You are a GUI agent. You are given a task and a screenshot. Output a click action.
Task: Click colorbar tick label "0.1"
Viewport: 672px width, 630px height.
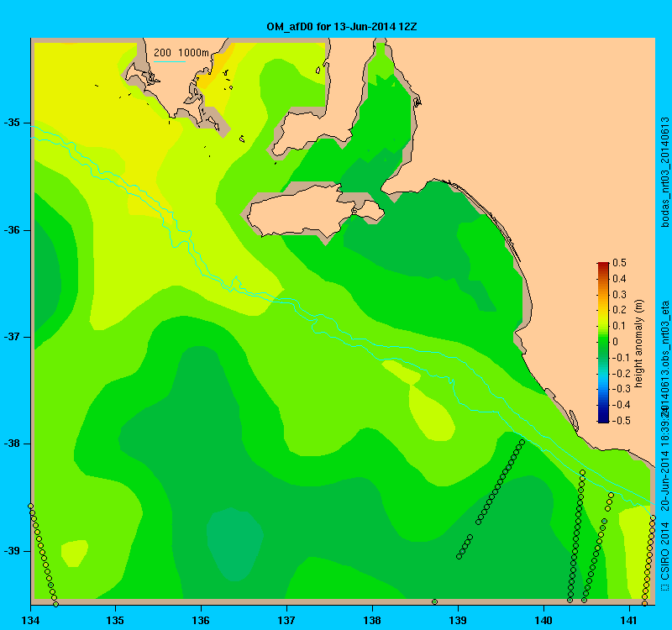tap(619, 326)
